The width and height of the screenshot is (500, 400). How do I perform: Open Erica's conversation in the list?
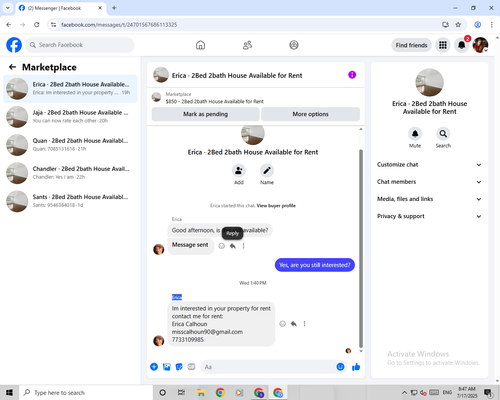pyautogui.click(x=70, y=89)
